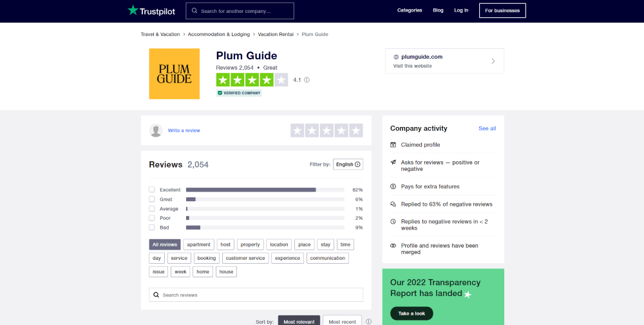Tick the Great rating checkbox
Screen dimensions: 644x325
click(152, 199)
